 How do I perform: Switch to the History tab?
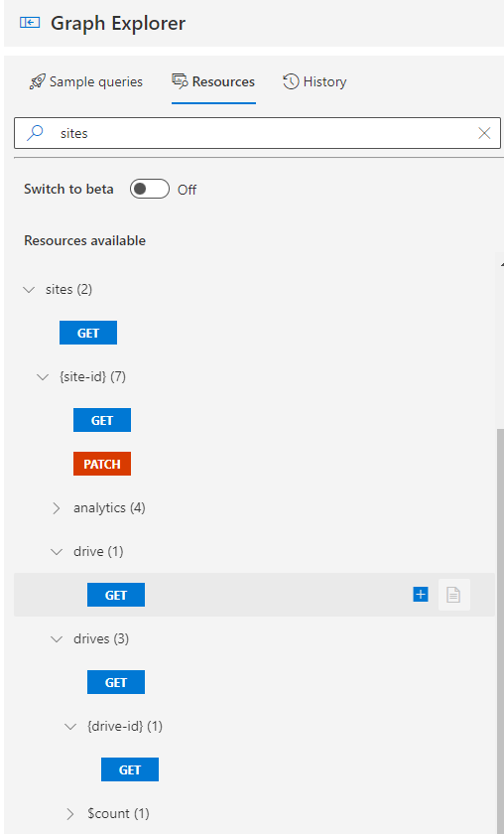point(315,81)
